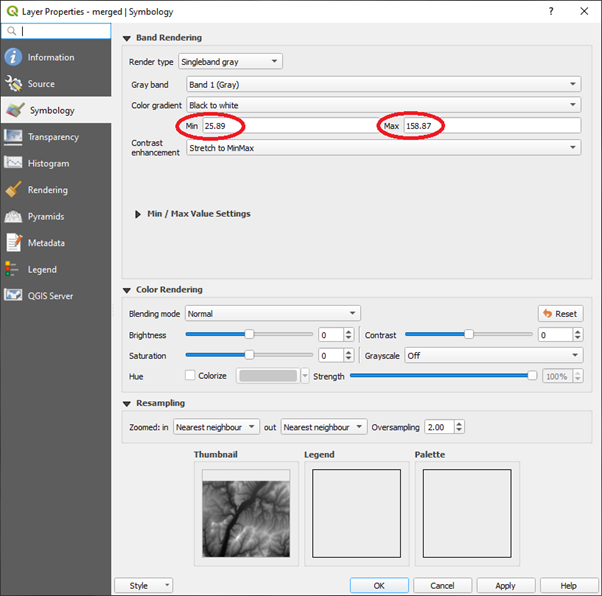Click the Apply button
Viewport: 602px width, 596px height.
click(x=505, y=585)
